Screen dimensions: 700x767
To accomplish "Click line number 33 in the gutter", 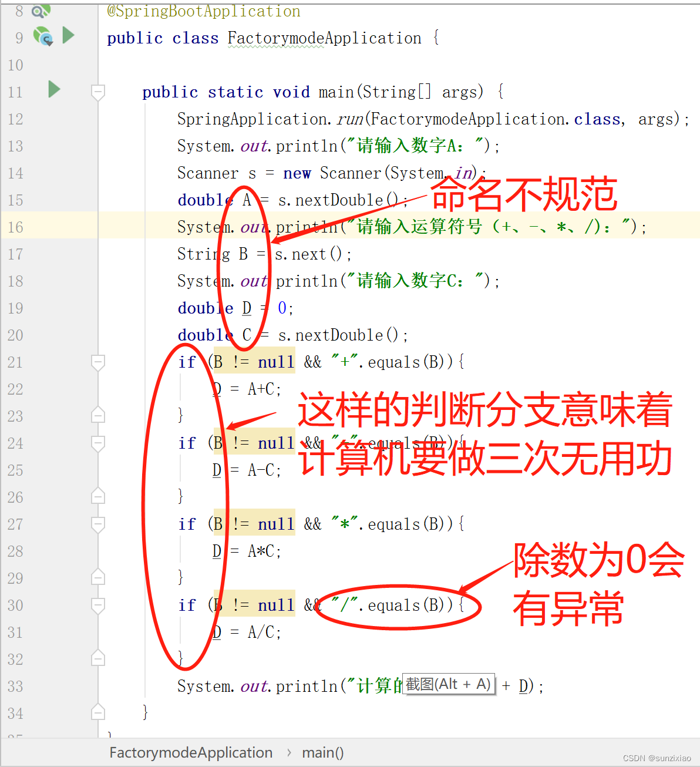I will point(16,687).
